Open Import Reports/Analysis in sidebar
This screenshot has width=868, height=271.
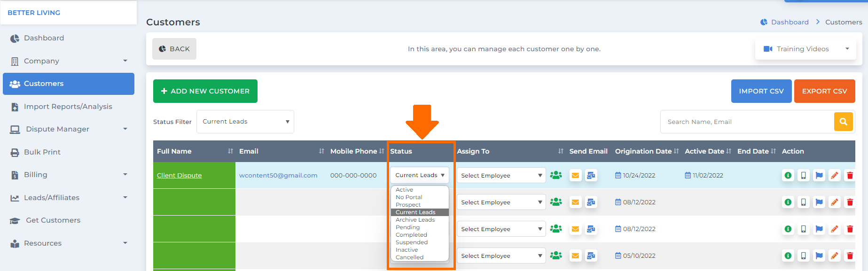point(69,107)
